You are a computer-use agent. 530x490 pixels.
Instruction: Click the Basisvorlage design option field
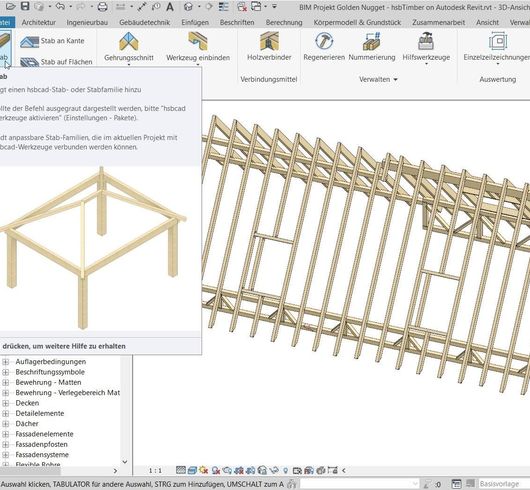[504, 484]
